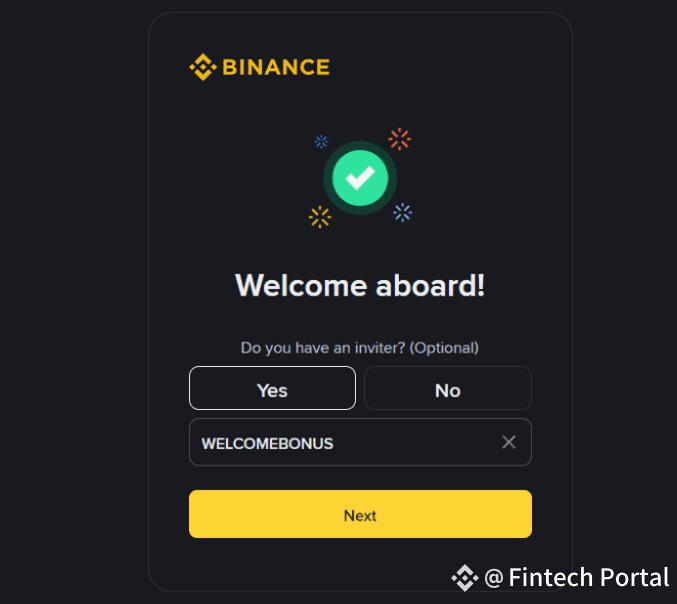Image resolution: width=677 pixels, height=604 pixels.
Task: Choose No for the inviter question
Action: [x=447, y=389]
